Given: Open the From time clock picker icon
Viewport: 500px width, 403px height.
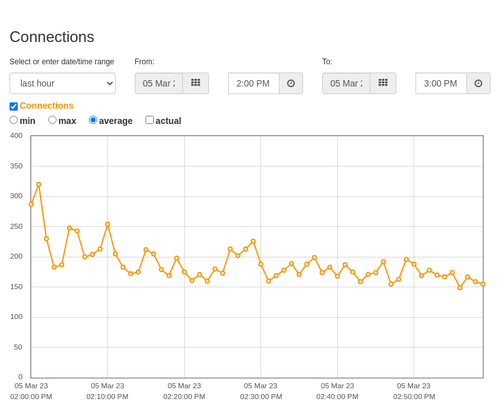Looking at the screenshot, I should 291,83.
